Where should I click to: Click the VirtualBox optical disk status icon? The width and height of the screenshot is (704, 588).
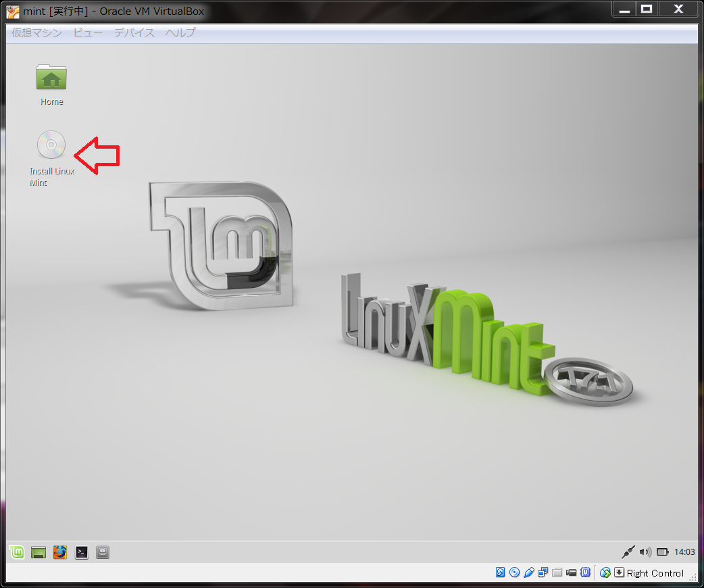point(515,573)
